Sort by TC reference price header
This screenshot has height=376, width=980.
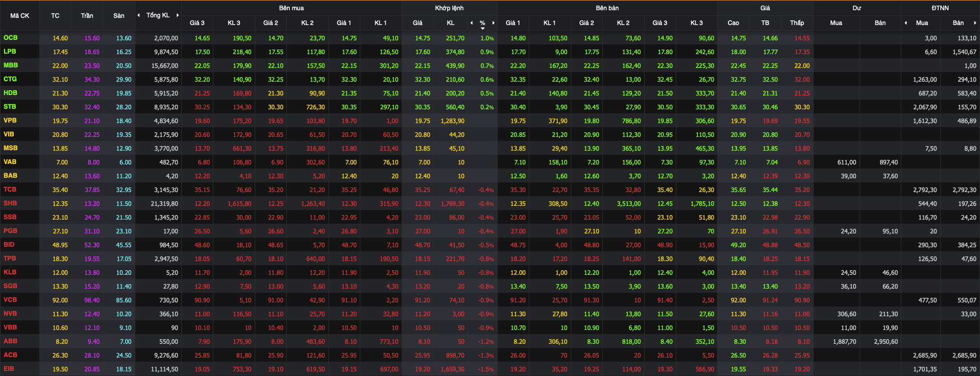(55, 15)
